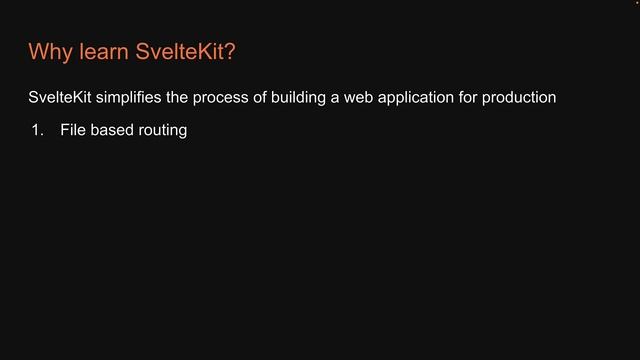
Task: Click the word 'for' before 'production'
Action: coord(468,97)
